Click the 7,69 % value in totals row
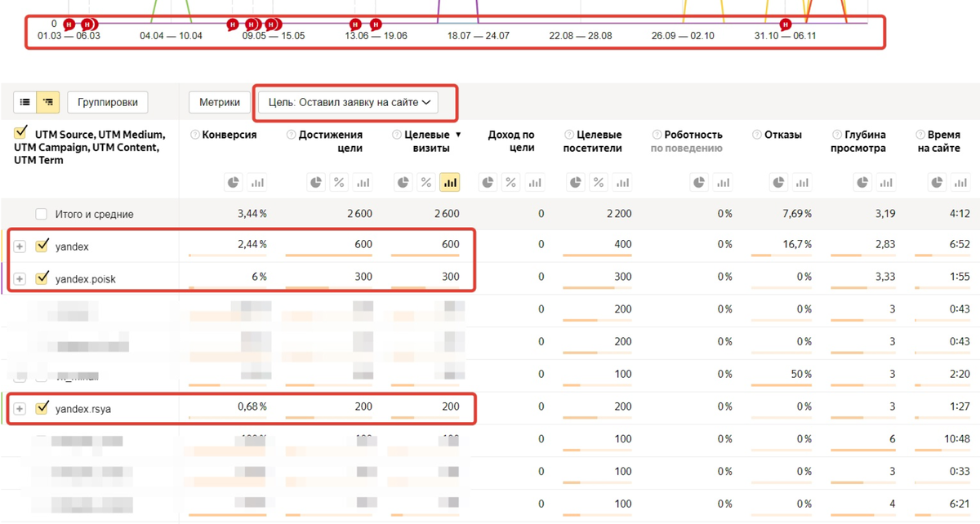 pos(796,214)
